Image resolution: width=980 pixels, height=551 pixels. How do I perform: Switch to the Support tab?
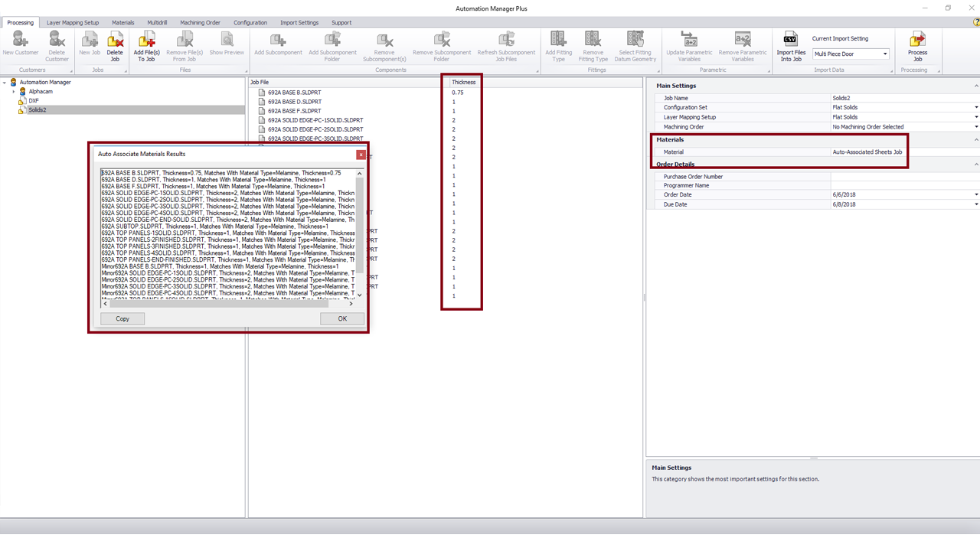pyautogui.click(x=341, y=22)
